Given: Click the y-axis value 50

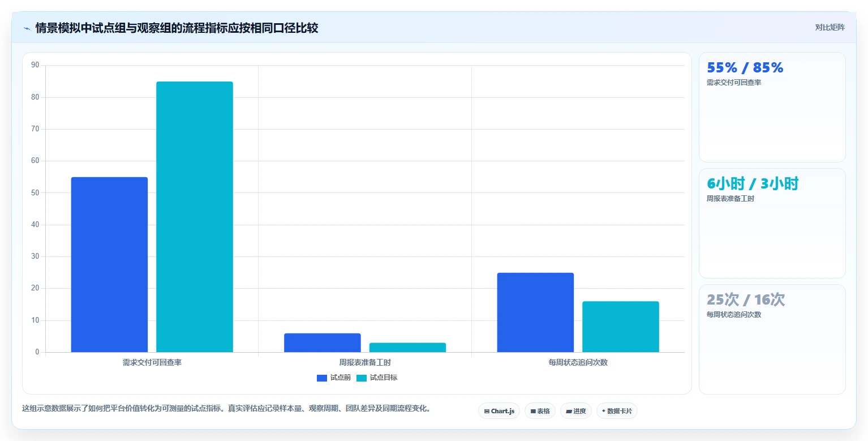Looking at the screenshot, I should coord(35,193).
